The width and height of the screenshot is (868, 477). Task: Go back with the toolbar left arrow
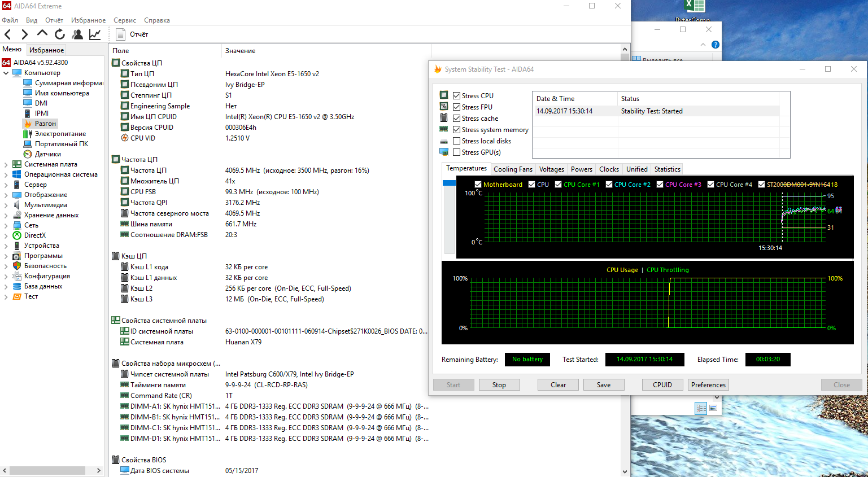[x=8, y=34]
